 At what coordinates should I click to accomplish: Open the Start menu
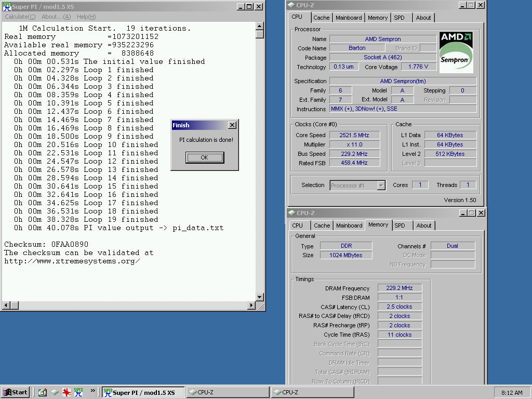15,392
